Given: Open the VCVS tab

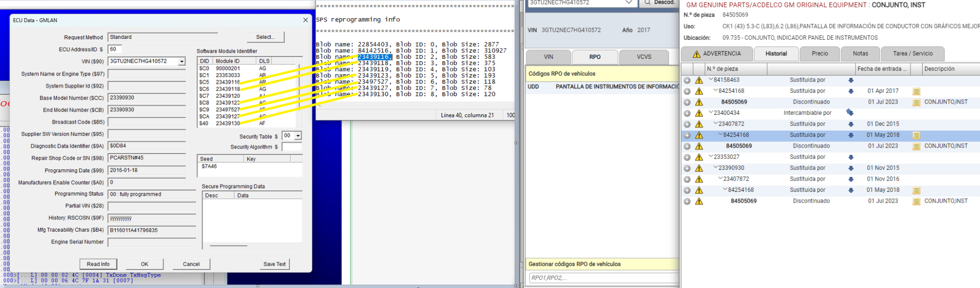Looking at the screenshot, I should 644,57.
